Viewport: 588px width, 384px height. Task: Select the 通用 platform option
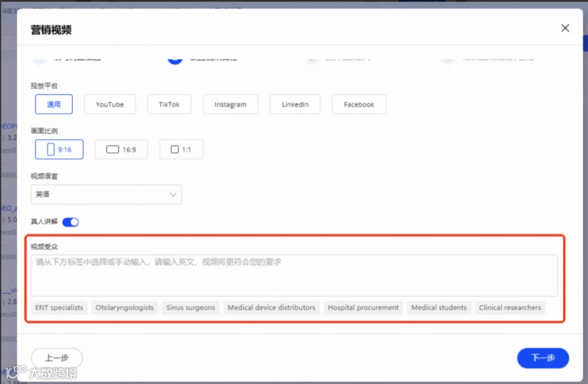coord(54,104)
